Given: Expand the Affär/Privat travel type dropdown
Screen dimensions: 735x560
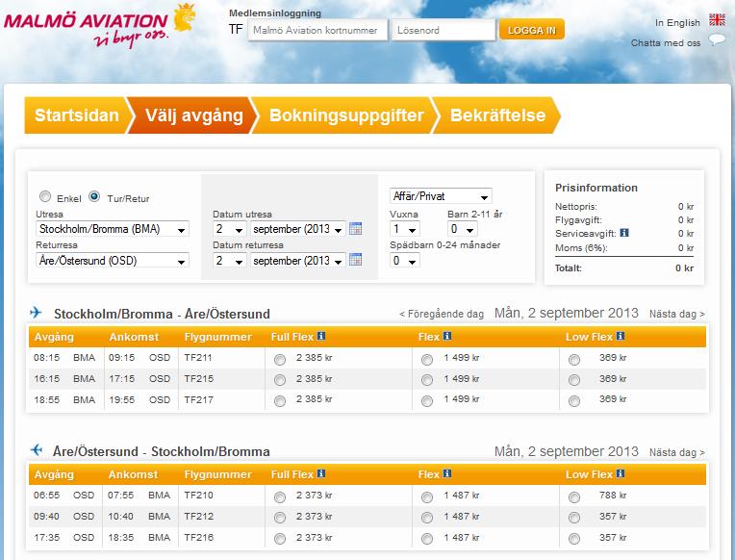Looking at the screenshot, I should point(441,196).
